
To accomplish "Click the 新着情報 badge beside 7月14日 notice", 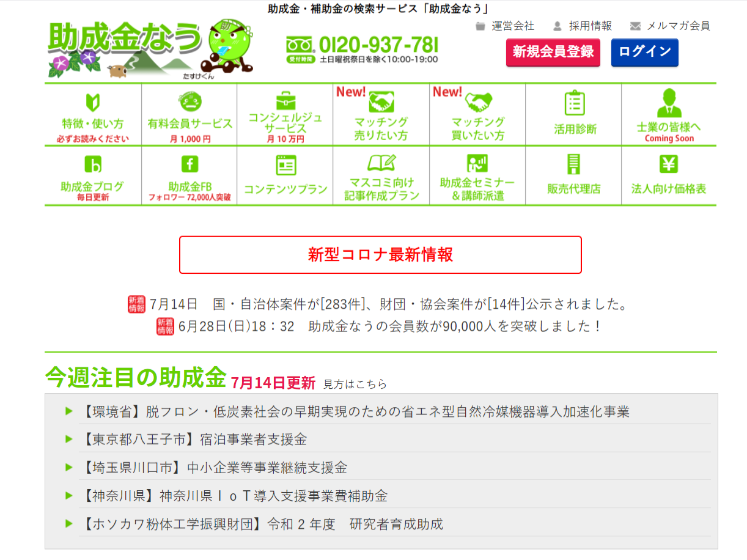I will point(136,304).
